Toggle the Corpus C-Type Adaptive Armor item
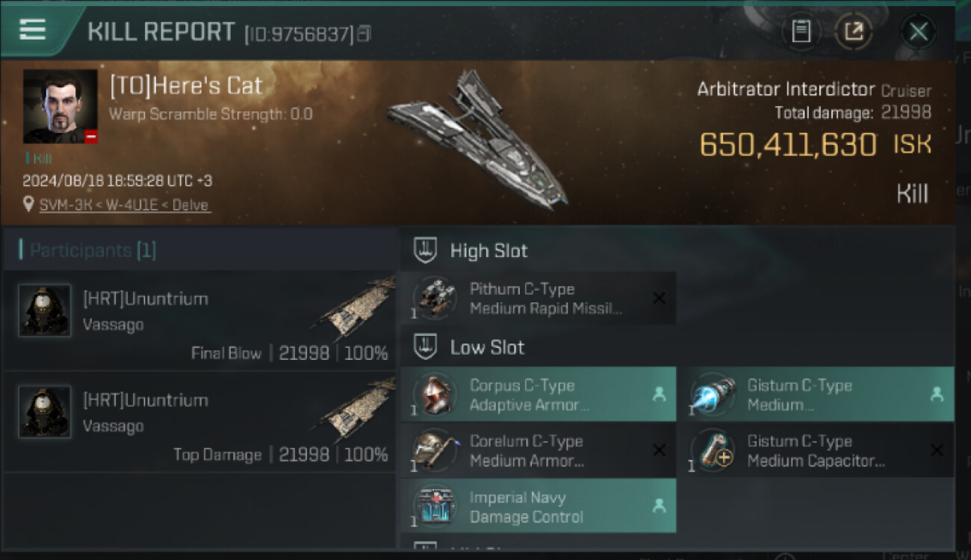This screenshot has width=971, height=560. pos(538,395)
